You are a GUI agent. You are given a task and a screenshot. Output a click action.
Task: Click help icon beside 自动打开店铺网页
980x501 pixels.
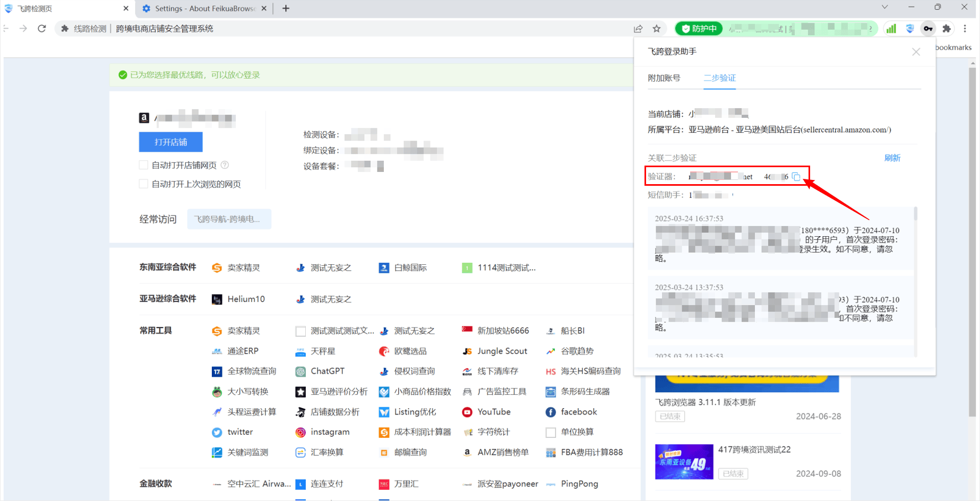coord(225,165)
